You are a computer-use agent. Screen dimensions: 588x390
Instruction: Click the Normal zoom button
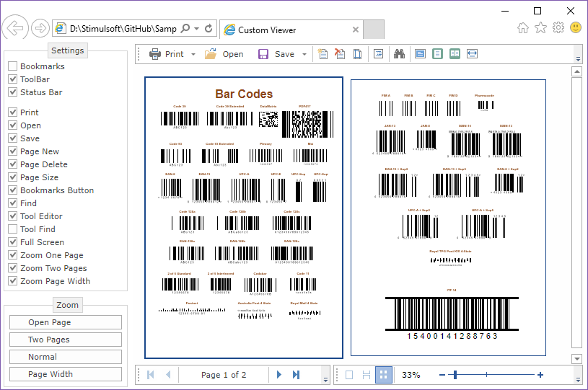[66, 357]
